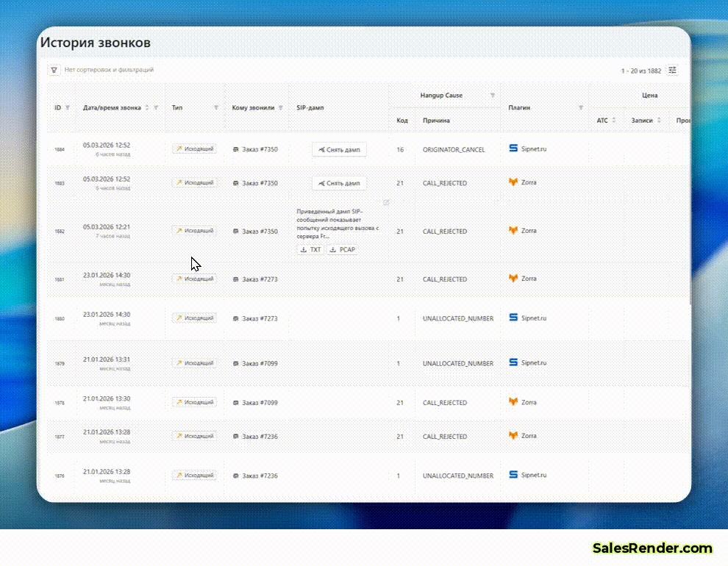Open the filter dropdown on Hangup Cause column
This screenshot has width=728, height=566.
click(491, 95)
